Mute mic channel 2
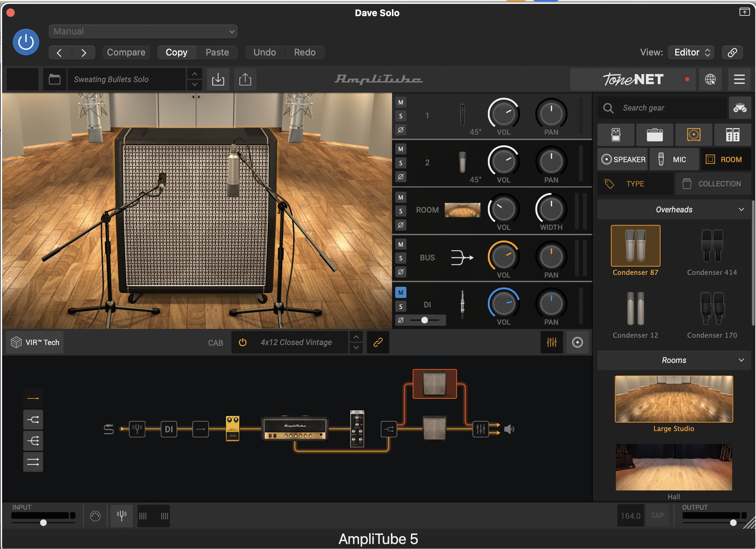 click(400, 149)
